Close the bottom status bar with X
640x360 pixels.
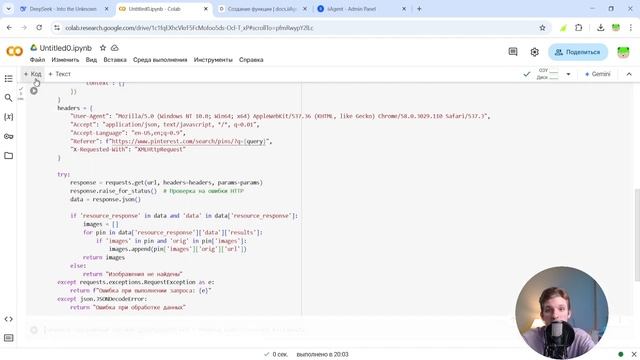(x=634, y=354)
